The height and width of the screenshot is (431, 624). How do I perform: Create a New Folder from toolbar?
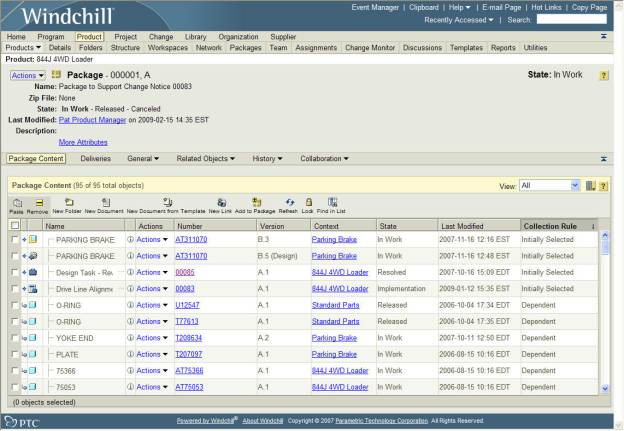click(69, 202)
